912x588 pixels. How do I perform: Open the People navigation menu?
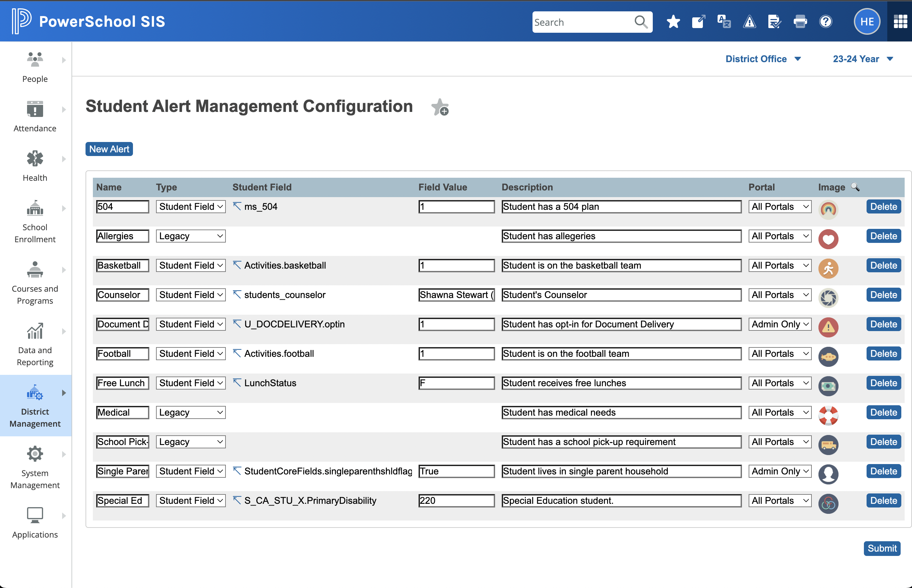click(35, 67)
